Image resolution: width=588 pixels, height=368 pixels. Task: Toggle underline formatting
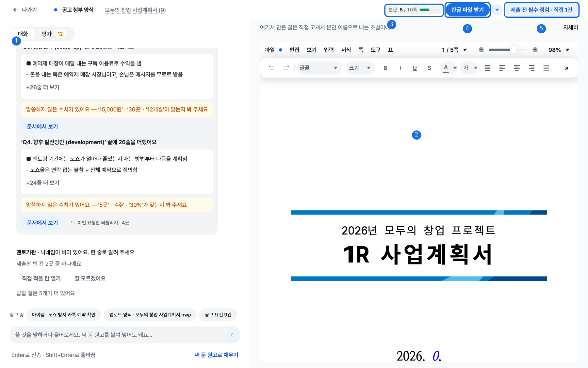(x=415, y=68)
